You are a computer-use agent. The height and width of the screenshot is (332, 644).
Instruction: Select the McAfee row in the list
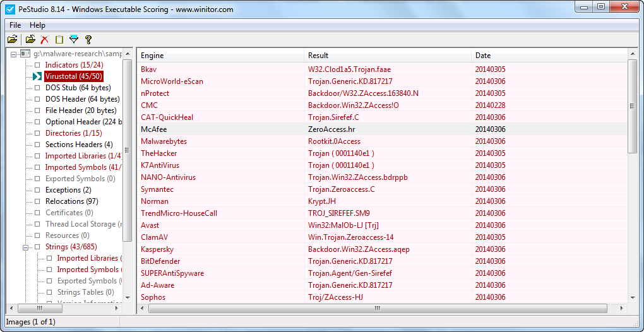pyautogui.click(x=383, y=129)
